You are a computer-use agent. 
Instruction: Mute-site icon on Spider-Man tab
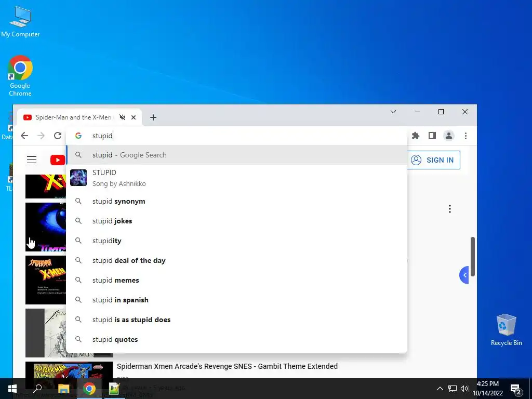122,117
